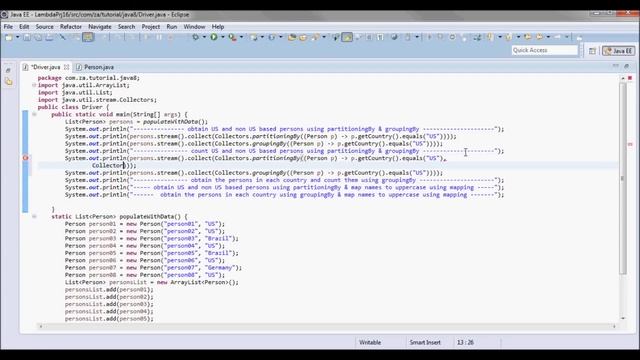Open the Search dropdown arrow

pyautogui.click(x=324, y=37)
